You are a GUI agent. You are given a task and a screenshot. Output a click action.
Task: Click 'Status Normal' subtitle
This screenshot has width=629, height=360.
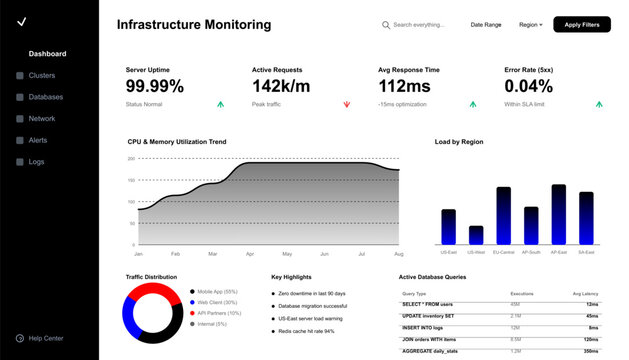[144, 104]
